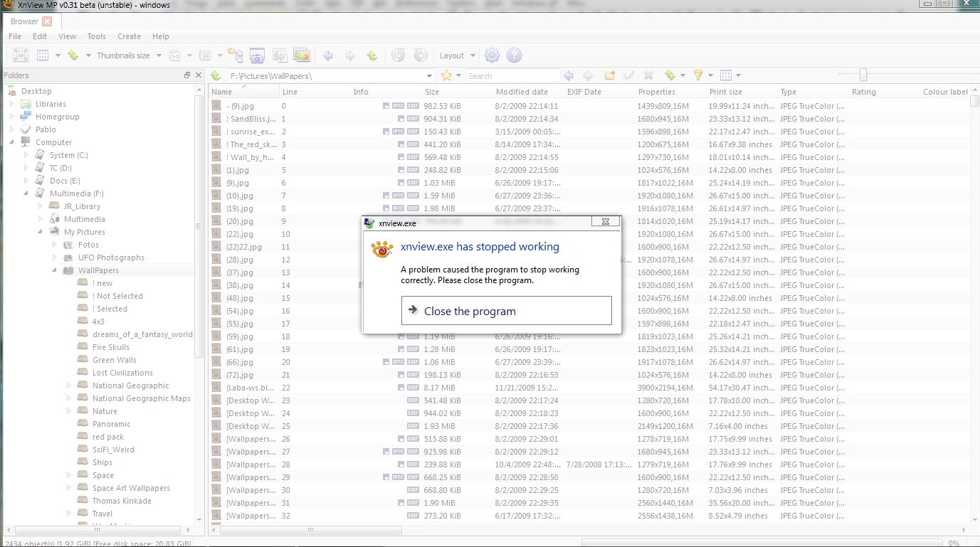Expand the System (C:) drive node
Viewport: 980px width, 547px height.
[x=26, y=155]
